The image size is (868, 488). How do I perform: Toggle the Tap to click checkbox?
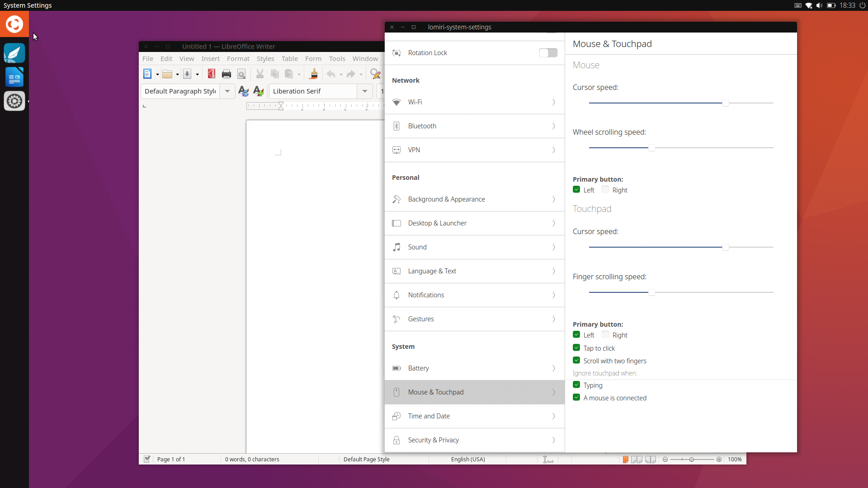(x=576, y=348)
